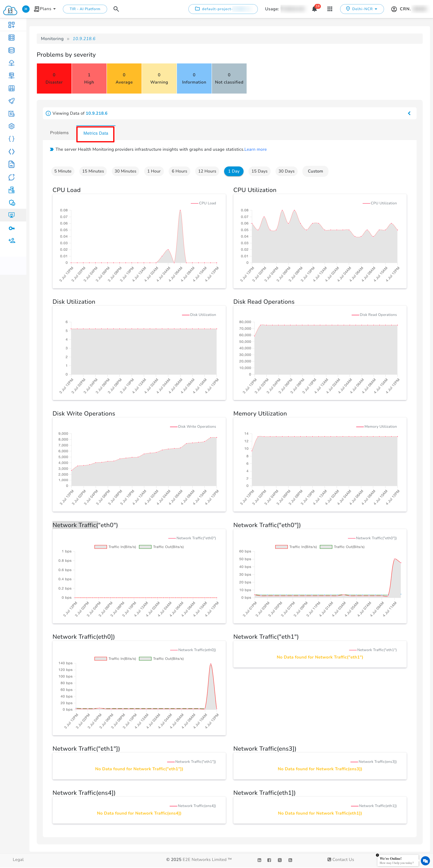Click the default-project name field

[223, 9]
